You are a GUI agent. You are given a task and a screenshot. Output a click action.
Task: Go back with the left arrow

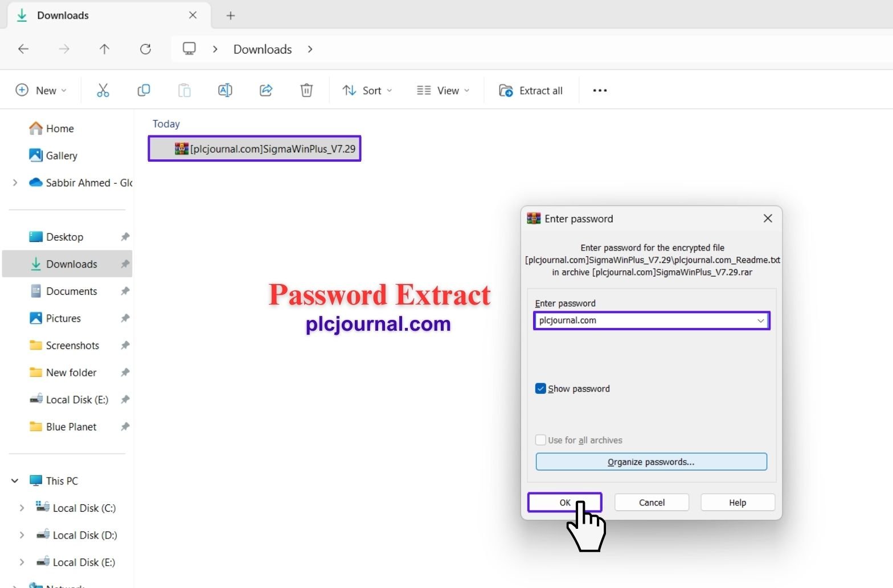point(23,49)
